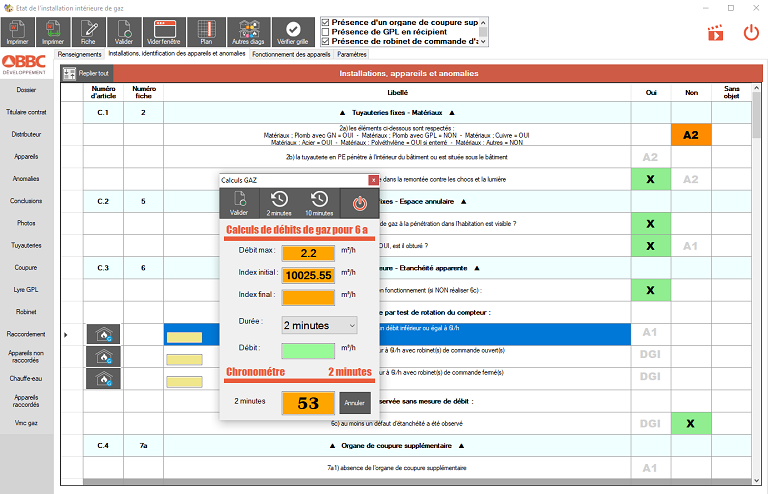Screen dimensions: 768x494
Task: Click the greyed A1 cell in 7a1 row
Action: (650, 469)
